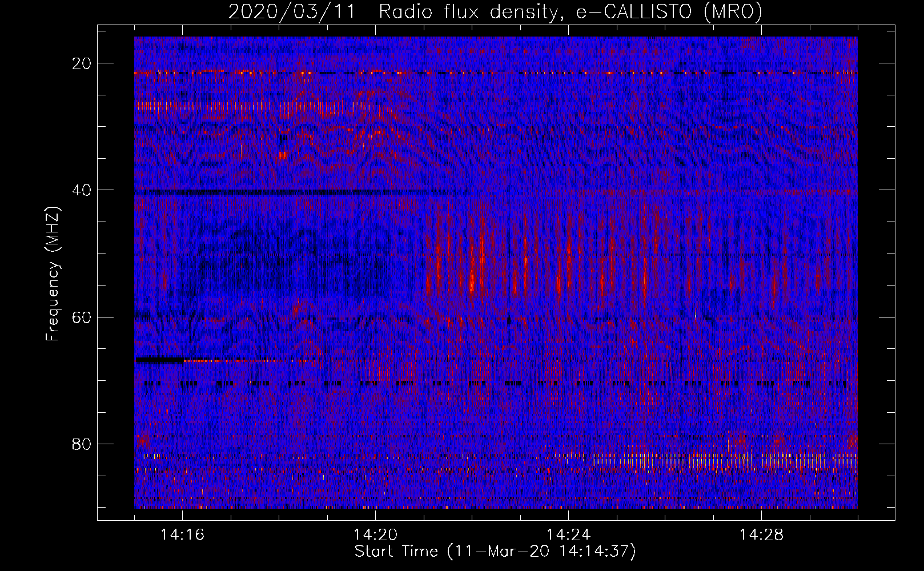The width and height of the screenshot is (924, 571).
Task: Click the x-axis label 'Start Time (11-Mar-20 14:14:37)'
Action: point(495,552)
